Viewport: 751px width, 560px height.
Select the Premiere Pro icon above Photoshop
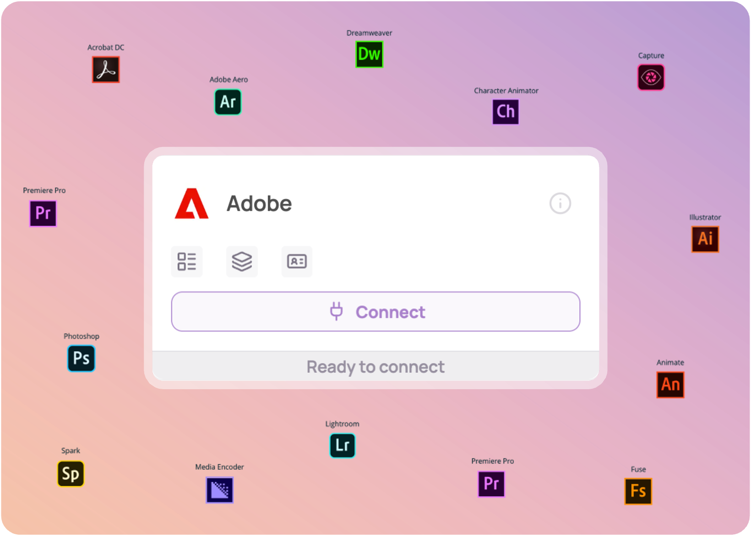point(43,213)
